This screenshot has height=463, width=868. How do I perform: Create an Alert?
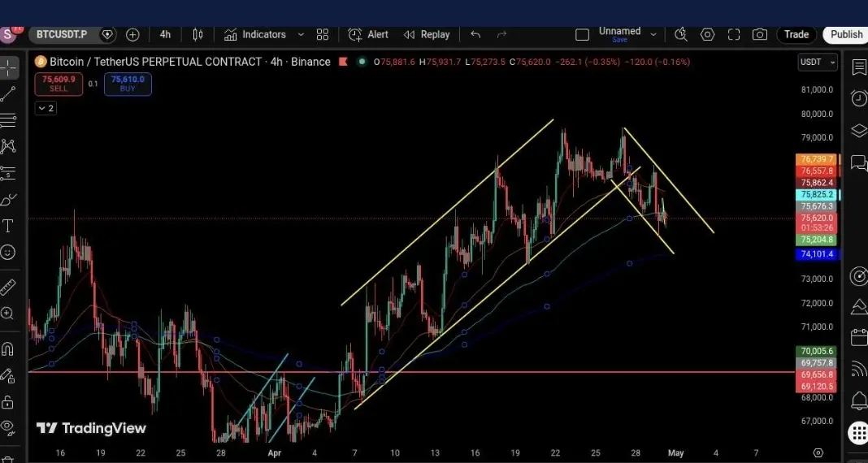click(368, 34)
